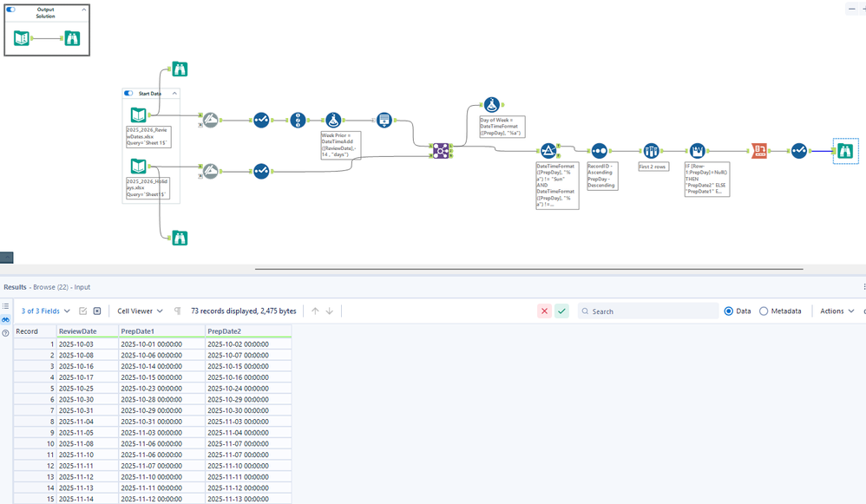Viewport: 866px width, 504px height.
Task: Select the DateTimeFormat Filter tool
Action: tap(548, 151)
